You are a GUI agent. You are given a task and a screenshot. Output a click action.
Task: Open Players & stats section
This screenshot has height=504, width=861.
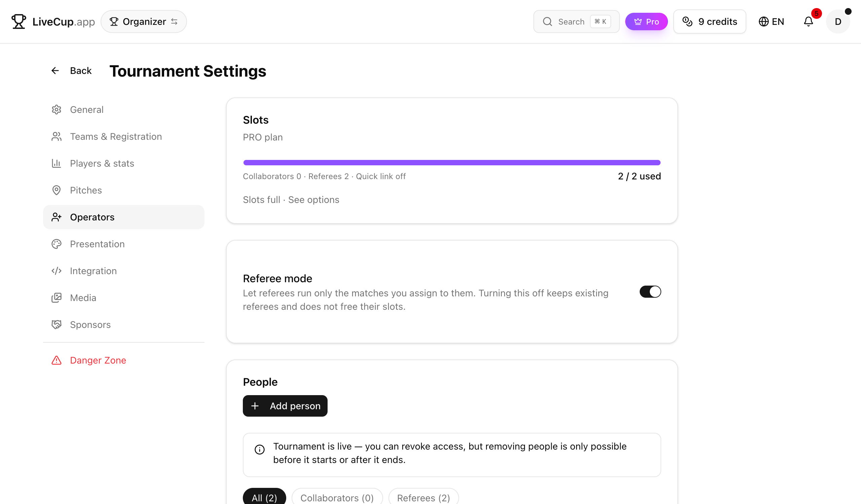[x=124, y=163]
